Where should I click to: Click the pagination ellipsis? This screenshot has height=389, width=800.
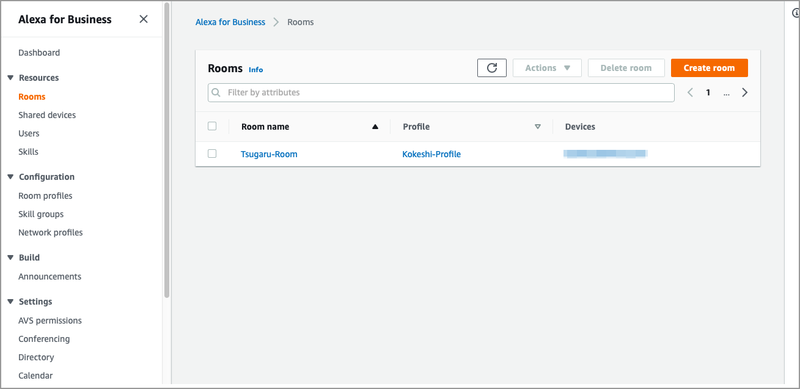(x=727, y=93)
